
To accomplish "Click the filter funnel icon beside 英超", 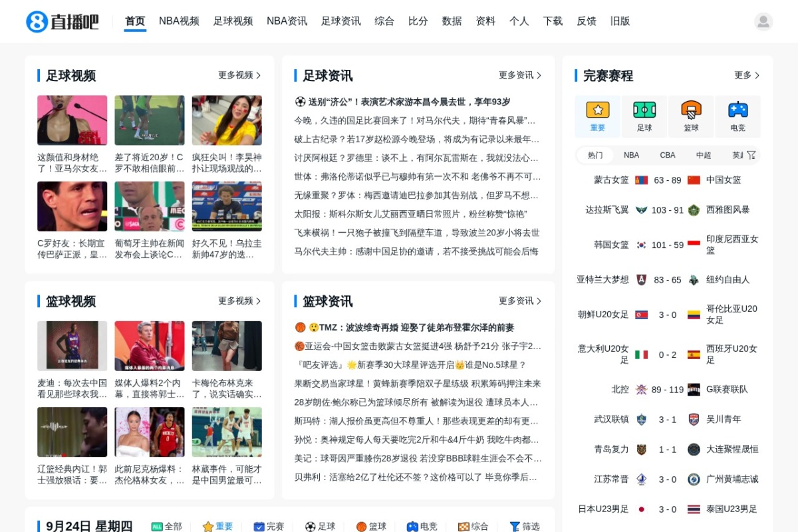I will pos(751,155).
